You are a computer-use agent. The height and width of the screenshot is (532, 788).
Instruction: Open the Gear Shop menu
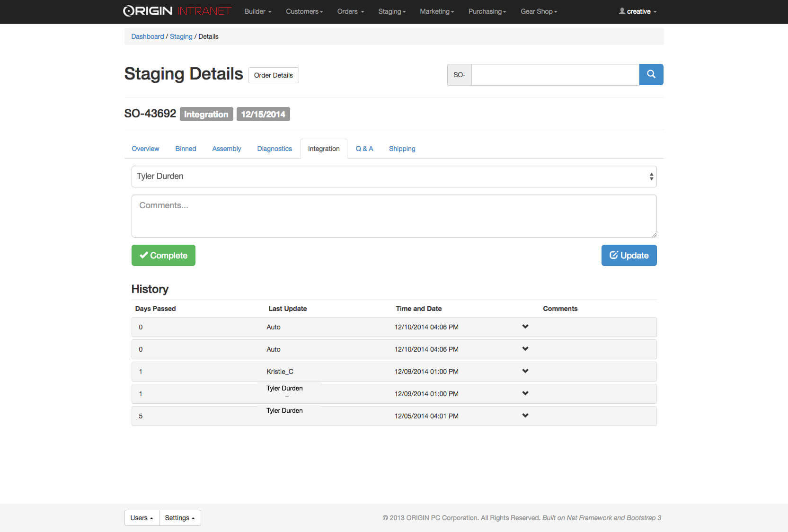(x=539, y=11)
